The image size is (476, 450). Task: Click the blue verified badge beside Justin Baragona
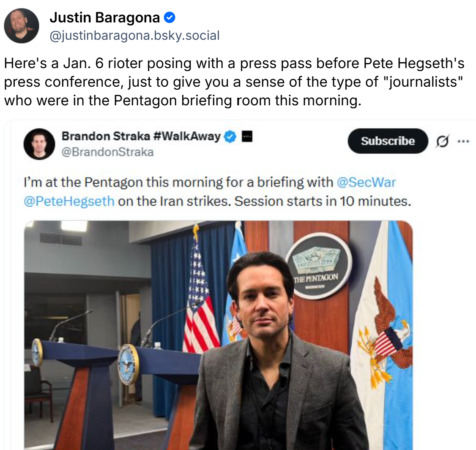170,18
